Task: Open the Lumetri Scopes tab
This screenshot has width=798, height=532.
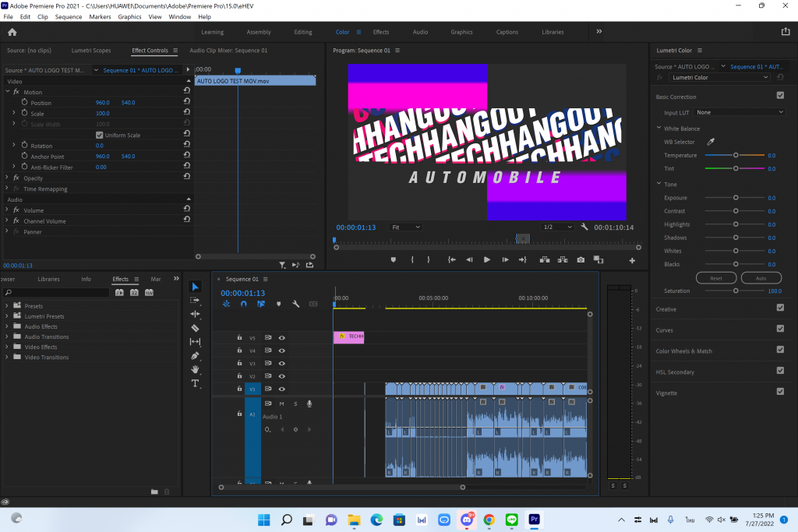Action: (x=90, y=51)
